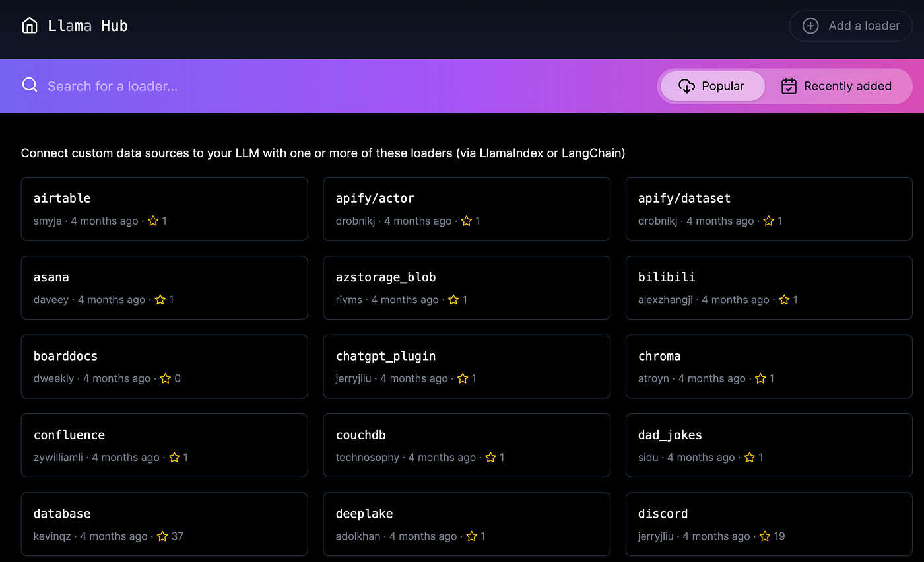924x562 pixels.
Task: Click author name daveey on asana card
Action: click(x=51, y=300)
